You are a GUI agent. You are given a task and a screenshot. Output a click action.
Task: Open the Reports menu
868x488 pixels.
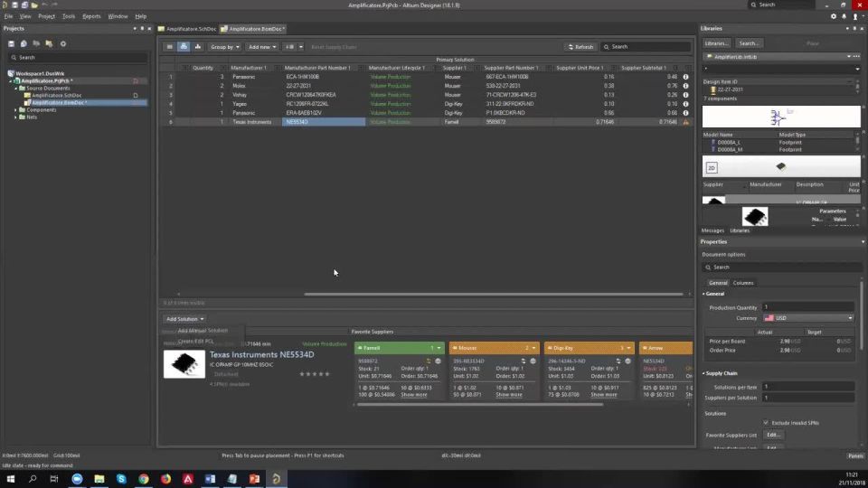tap(91, 16)
